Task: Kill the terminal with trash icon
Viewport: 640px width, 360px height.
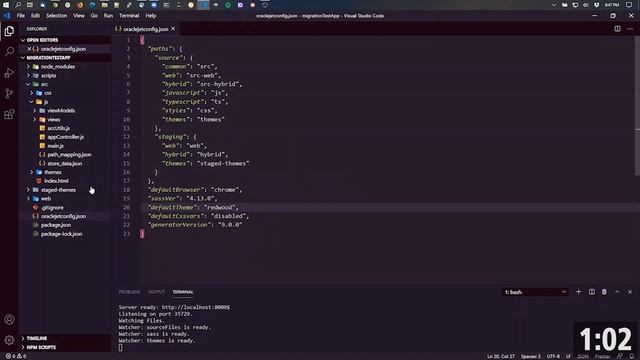Action: tap(604, 292)
